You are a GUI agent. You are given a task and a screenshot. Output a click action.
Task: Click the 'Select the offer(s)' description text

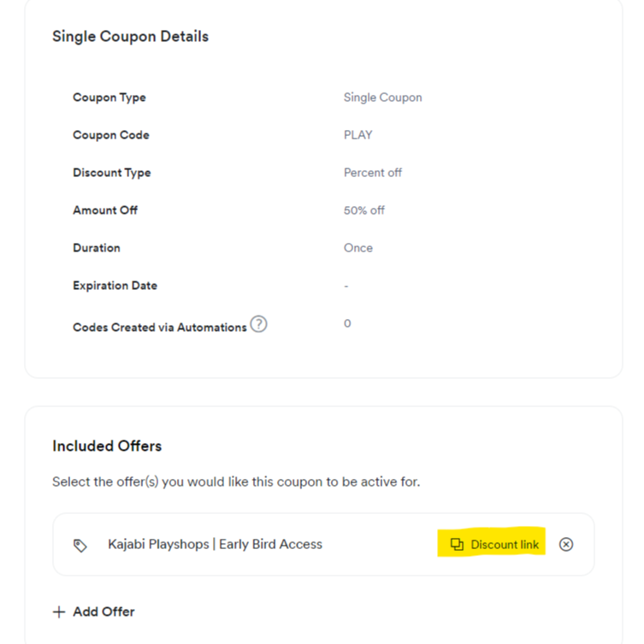click(x=236, y=482)
